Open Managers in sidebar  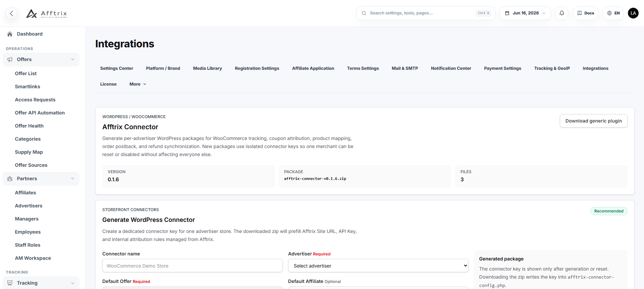[x=27, y=219]
